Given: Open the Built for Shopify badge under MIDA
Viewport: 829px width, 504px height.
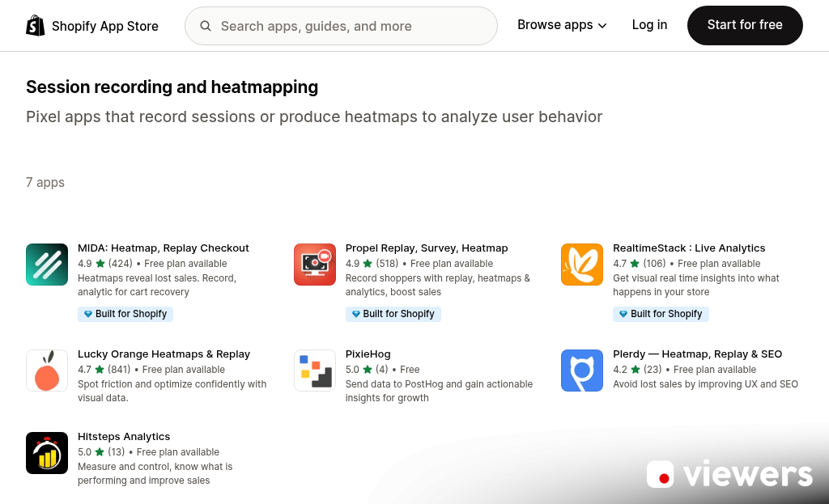Looking at the screenshot, I should [x=125, y=314].
